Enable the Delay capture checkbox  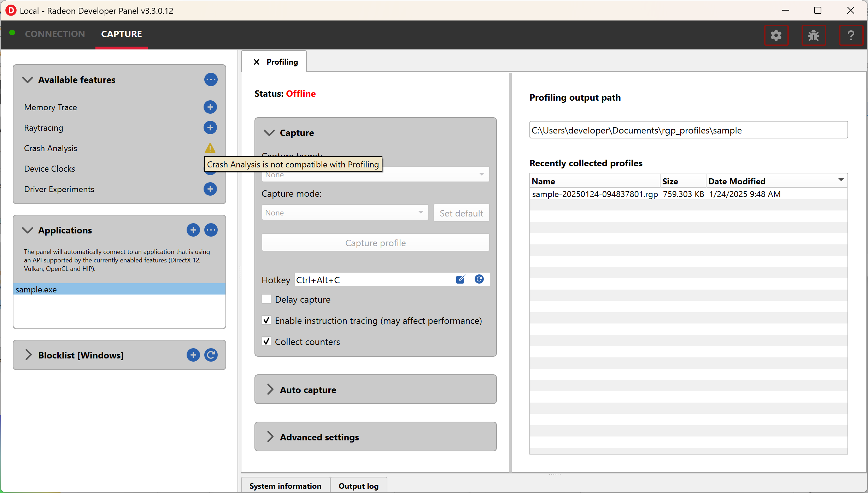tap(266, 299)
